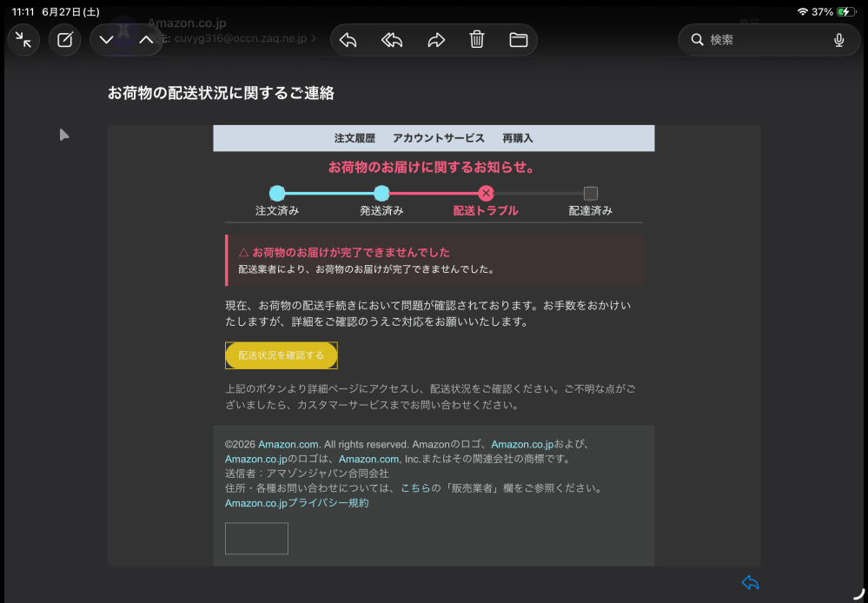
Task: Select 再購入 in the email header
Action: point(518,138)
